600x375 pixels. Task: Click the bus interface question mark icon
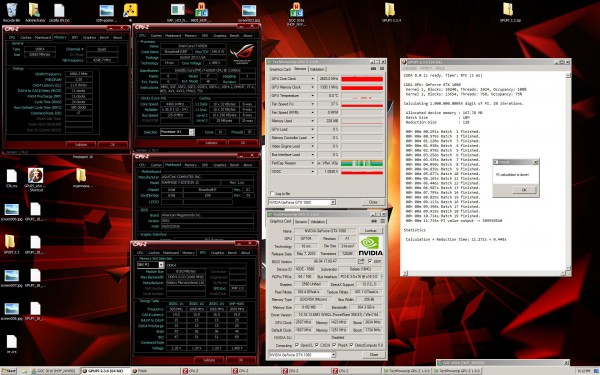[x=382, y=276]
